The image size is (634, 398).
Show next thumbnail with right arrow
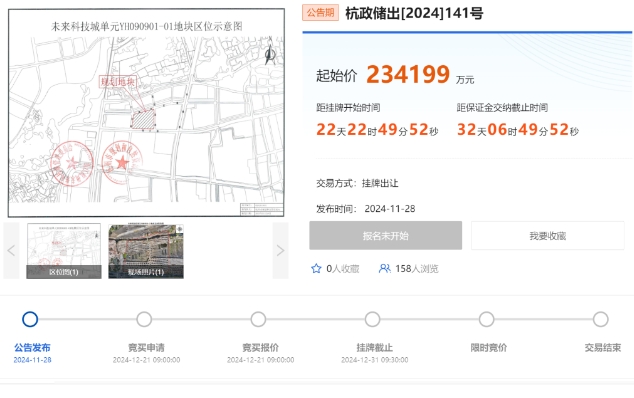(280, 251)
